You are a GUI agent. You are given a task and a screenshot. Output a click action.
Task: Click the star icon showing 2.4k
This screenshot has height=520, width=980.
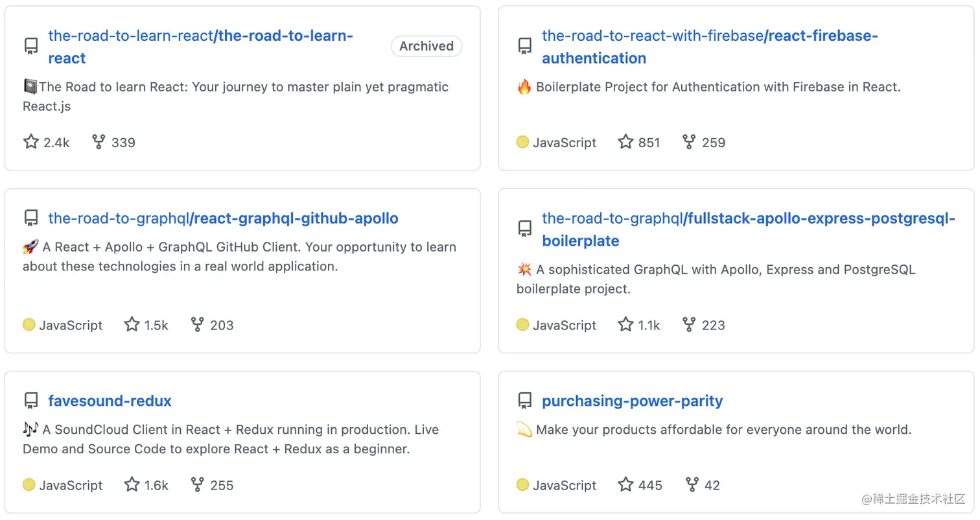(31, 142)
